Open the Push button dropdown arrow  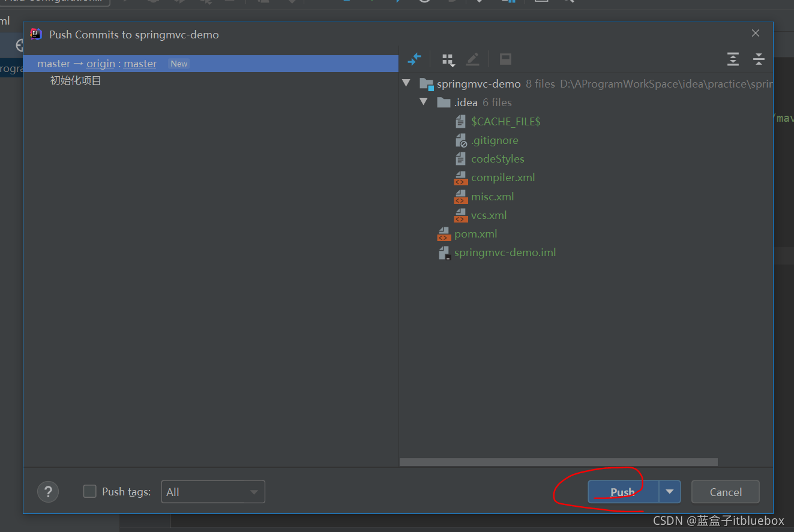coord(670,492)
